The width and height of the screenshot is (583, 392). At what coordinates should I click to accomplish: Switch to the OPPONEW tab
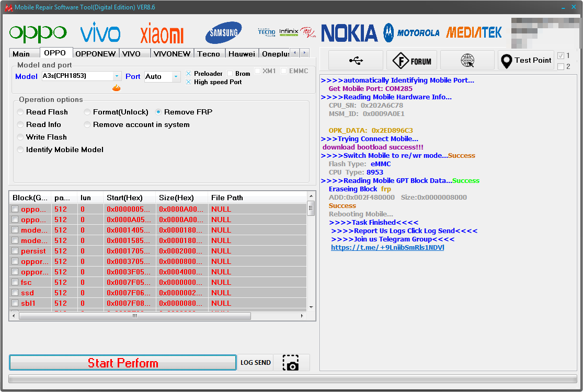[96, 53]
